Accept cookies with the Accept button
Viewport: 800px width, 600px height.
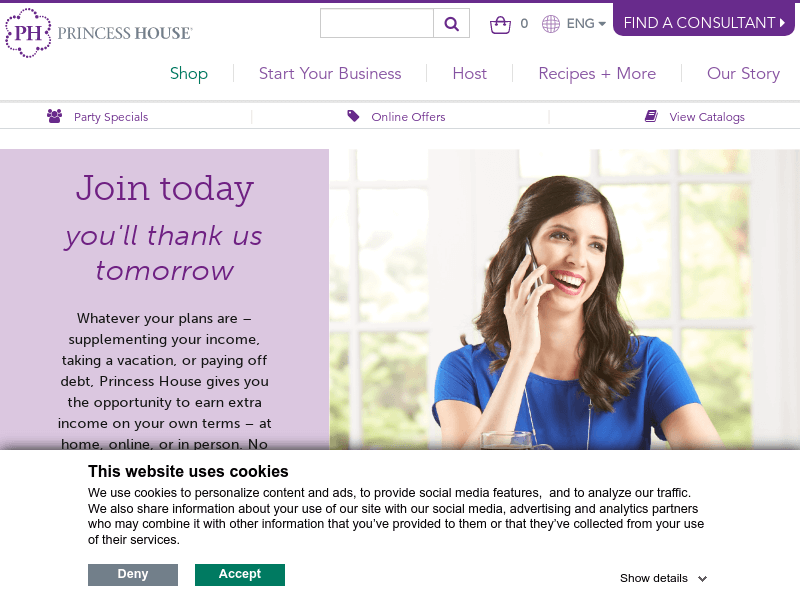point(240,574)
